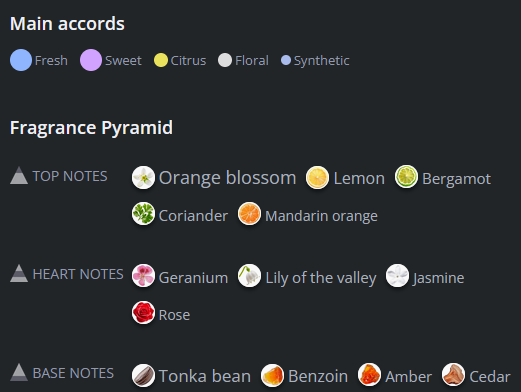Click the Tonka bean icon
The width and height of the screenshot is (521, 392).
click(x=143, y=375)
